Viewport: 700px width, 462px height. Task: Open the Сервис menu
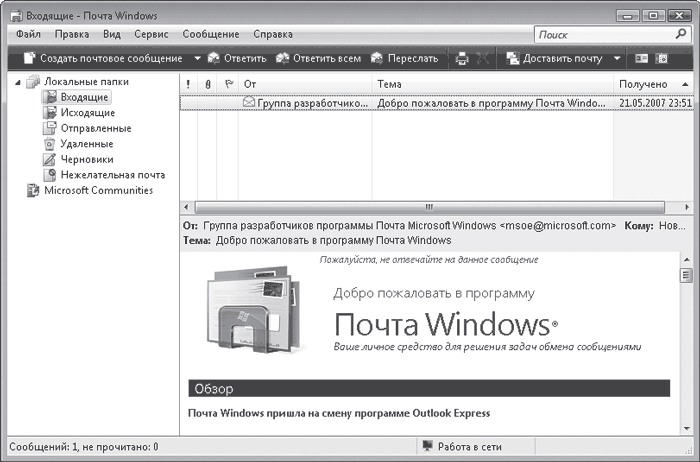coord(151,34)
